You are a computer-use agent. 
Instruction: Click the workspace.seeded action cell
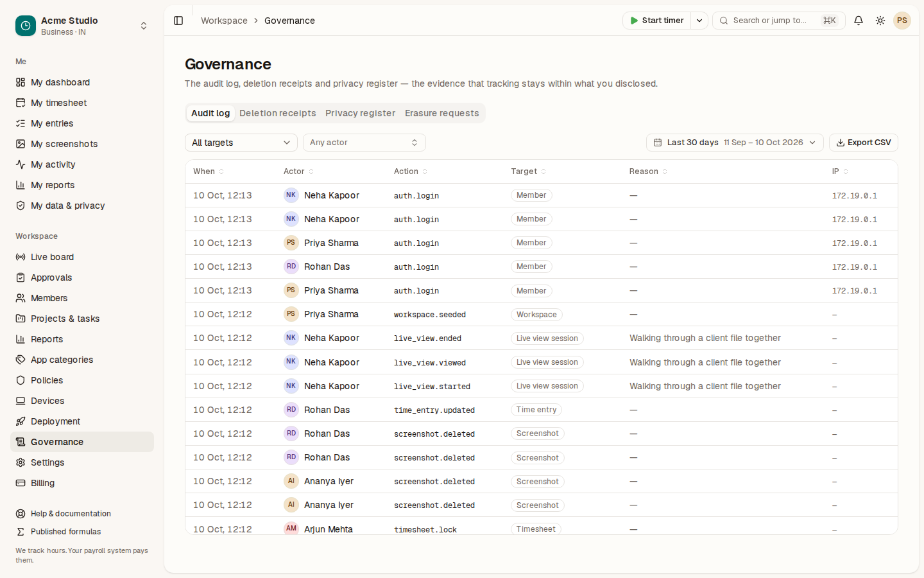pos(430,315)
